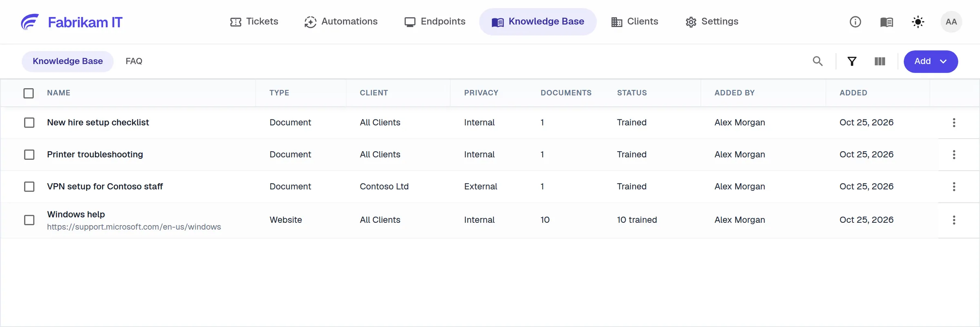Toggle the light/dark theme sun icon

click(x=918, y=22)
